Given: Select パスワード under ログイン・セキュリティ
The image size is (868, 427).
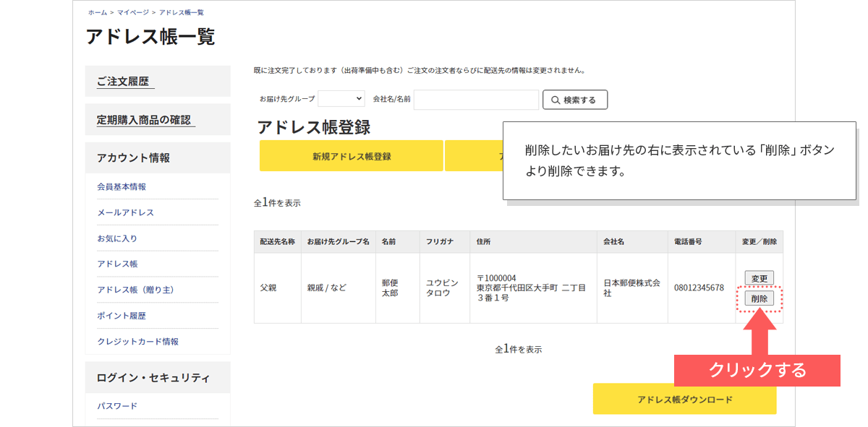Looking at the screenshot, I should (x=117, y=406).
